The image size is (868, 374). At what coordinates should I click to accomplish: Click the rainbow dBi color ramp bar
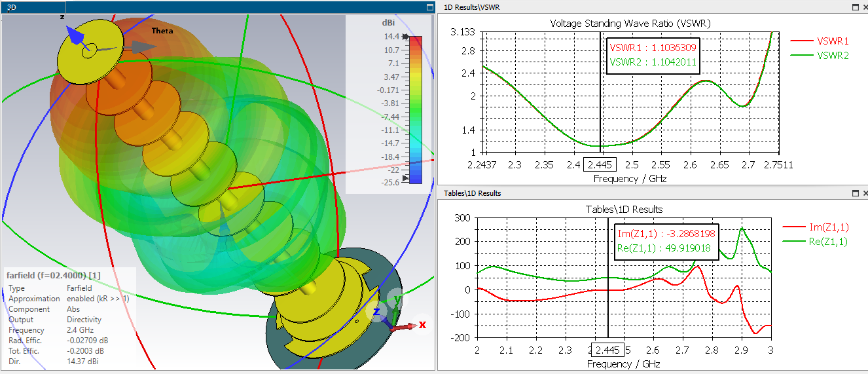416,109
